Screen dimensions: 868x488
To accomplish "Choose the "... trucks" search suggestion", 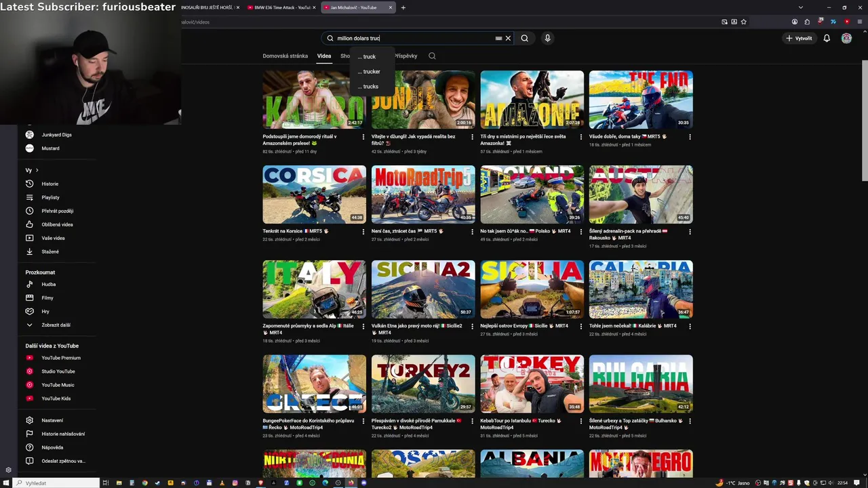I will tap(368, 87).
